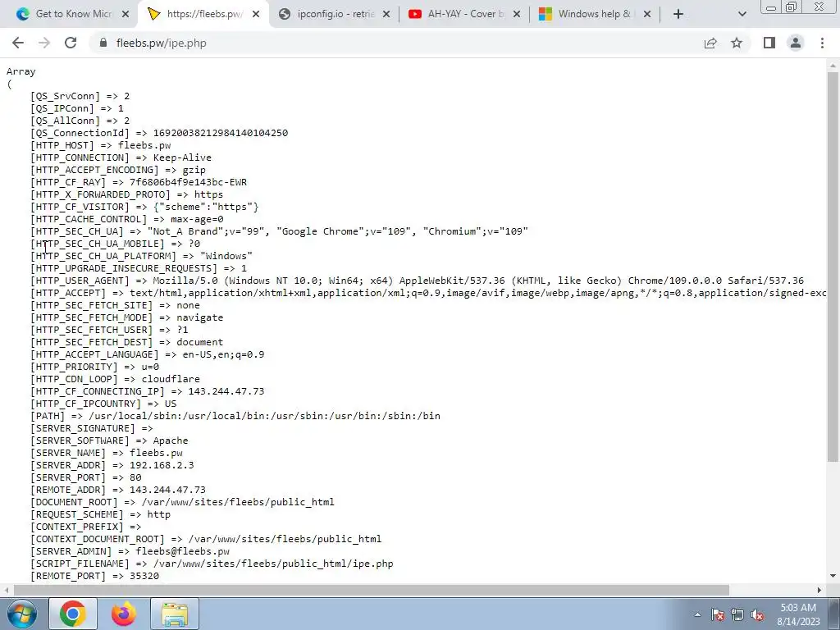Screen dimensions: 840x630
Task: Click the HTTP_CACHE_CONTROL value max-age=0
Action: [x=197, y=219]
